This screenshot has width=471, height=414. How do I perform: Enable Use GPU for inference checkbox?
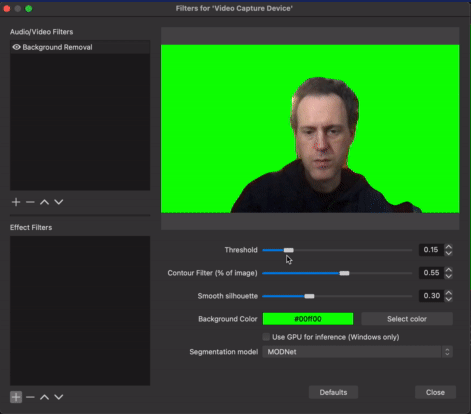266,337
